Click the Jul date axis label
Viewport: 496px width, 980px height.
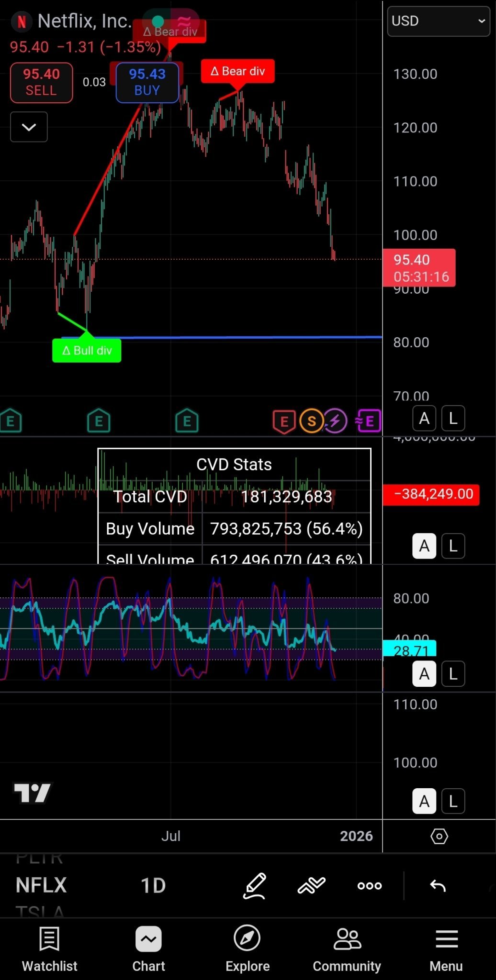coord(171,836)
